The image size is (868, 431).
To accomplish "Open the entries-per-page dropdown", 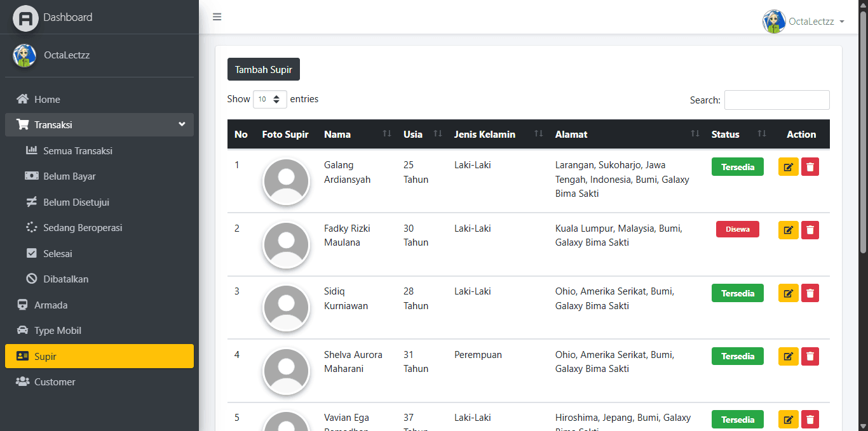I will [270, 99].
